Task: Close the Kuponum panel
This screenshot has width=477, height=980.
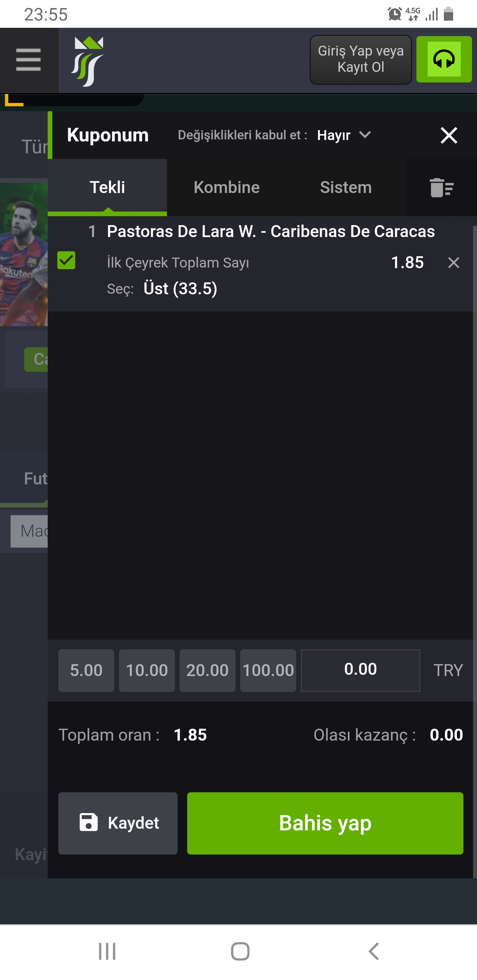Action: [449, 135]
